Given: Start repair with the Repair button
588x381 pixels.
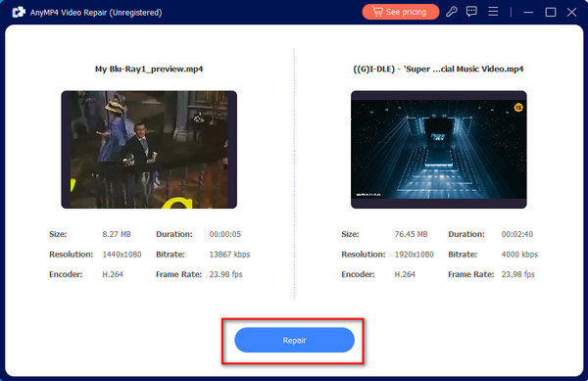Looking at the screenshot, I should coord(294,340).
